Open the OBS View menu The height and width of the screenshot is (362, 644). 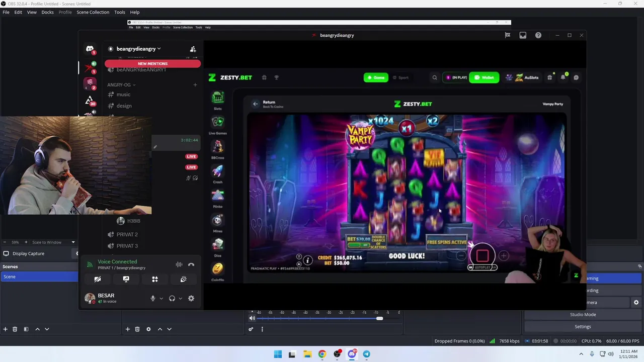[x=32, y=12]
